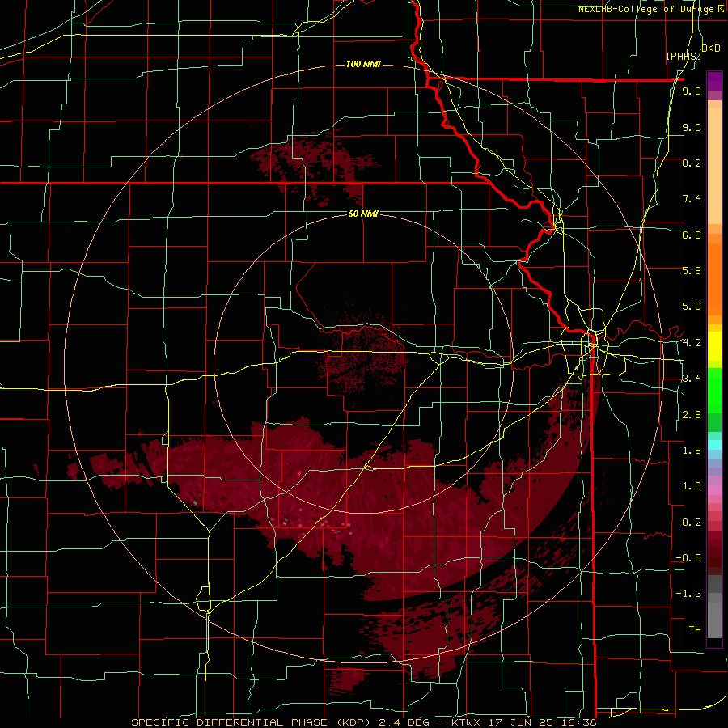
Task: Click the 1.0 value on the scale
Action: click(692, 486)
